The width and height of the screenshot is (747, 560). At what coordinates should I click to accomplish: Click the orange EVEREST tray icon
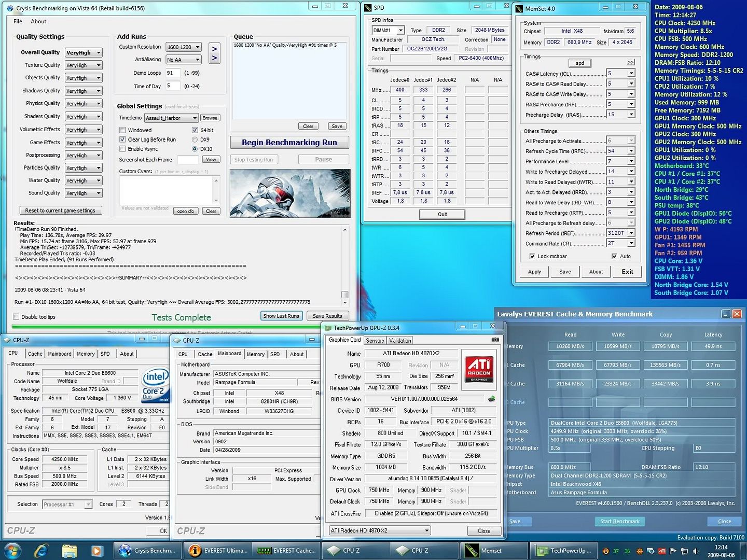tap(606, 551)
